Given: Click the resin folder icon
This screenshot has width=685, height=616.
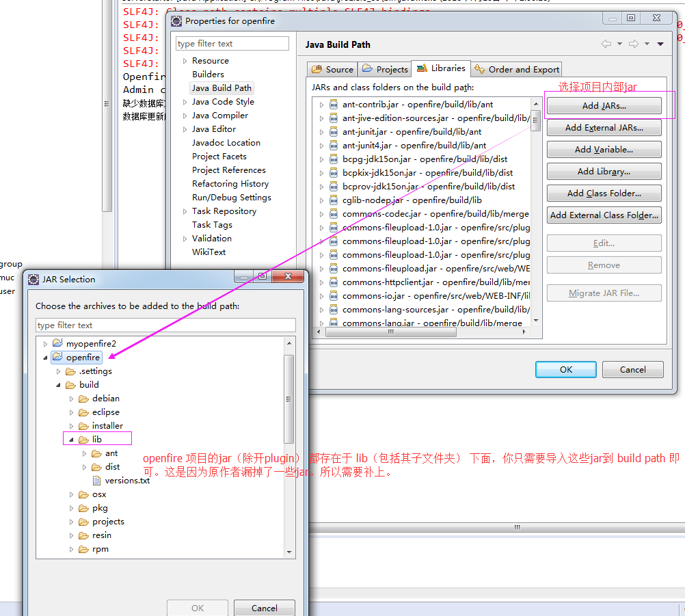Looking at the screenshot, I should point(83,535).
